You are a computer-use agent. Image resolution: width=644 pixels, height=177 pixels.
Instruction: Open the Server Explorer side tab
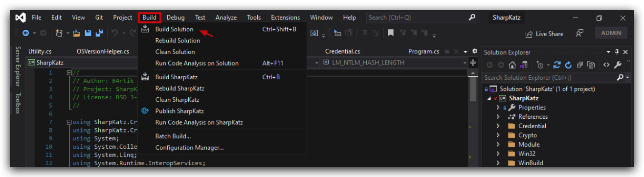click(x=18, y=66)
